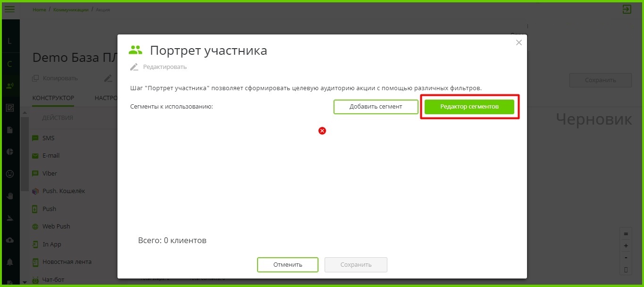
Task: Close the Портрет участника dialog with X
Action: [x=519, y=42]
